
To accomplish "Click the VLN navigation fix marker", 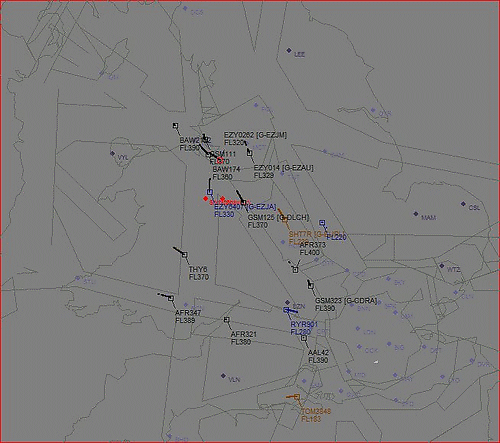I will tap(223, 376).
